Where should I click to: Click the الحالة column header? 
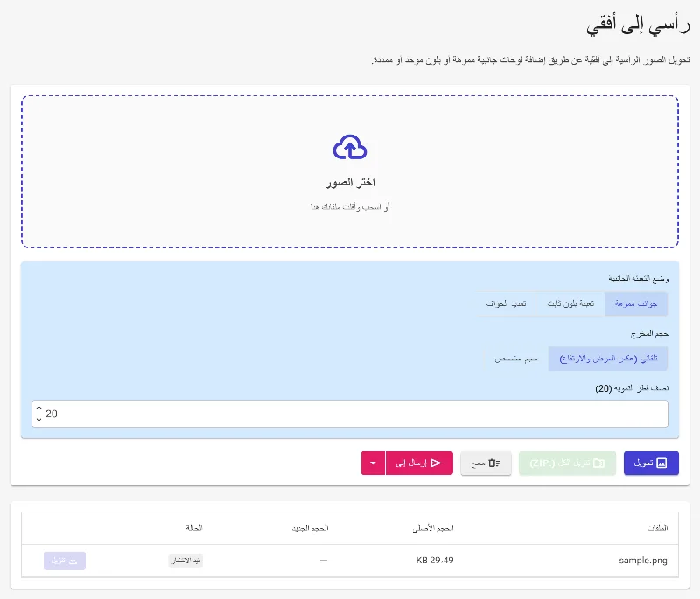click(194, 527)
